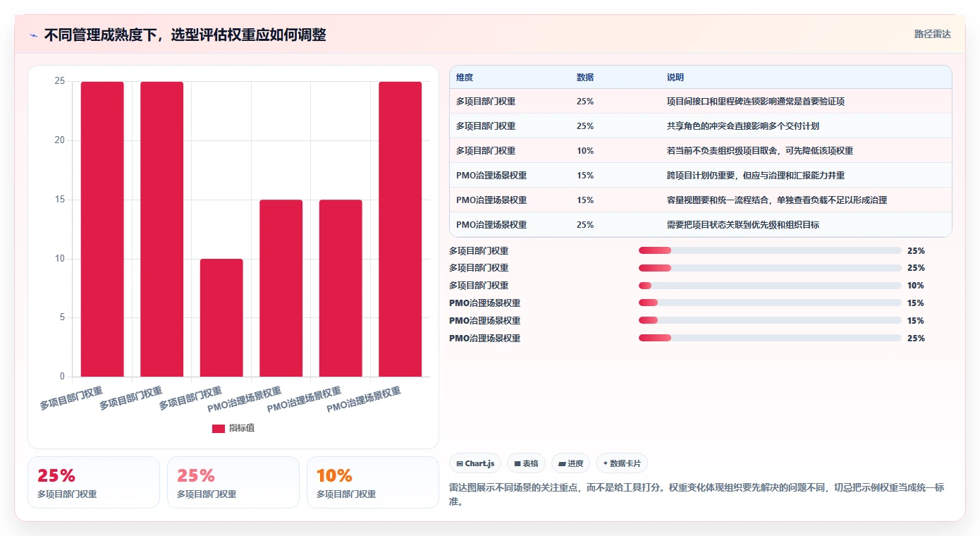This screenshot has height=536, width=980.
Task: Select the 表格 chip
Action: [x=526, y=463]
